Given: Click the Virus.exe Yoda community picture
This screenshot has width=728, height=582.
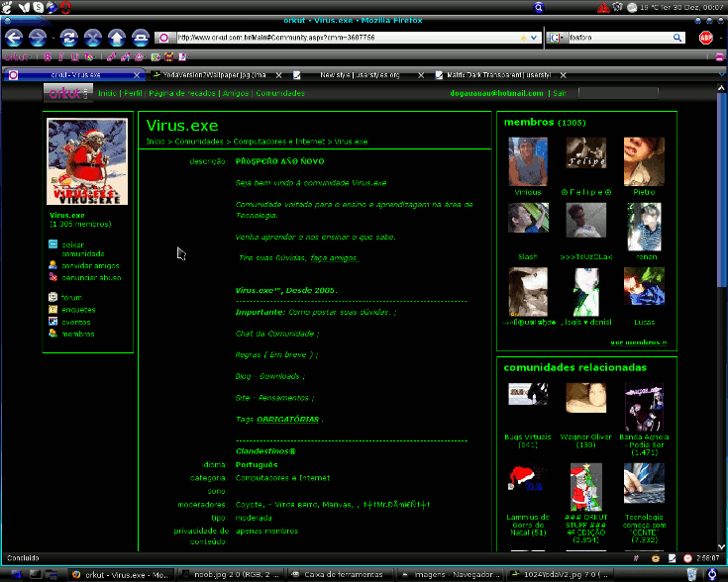Looking at the screenshot, I should (x=87, y=161).
